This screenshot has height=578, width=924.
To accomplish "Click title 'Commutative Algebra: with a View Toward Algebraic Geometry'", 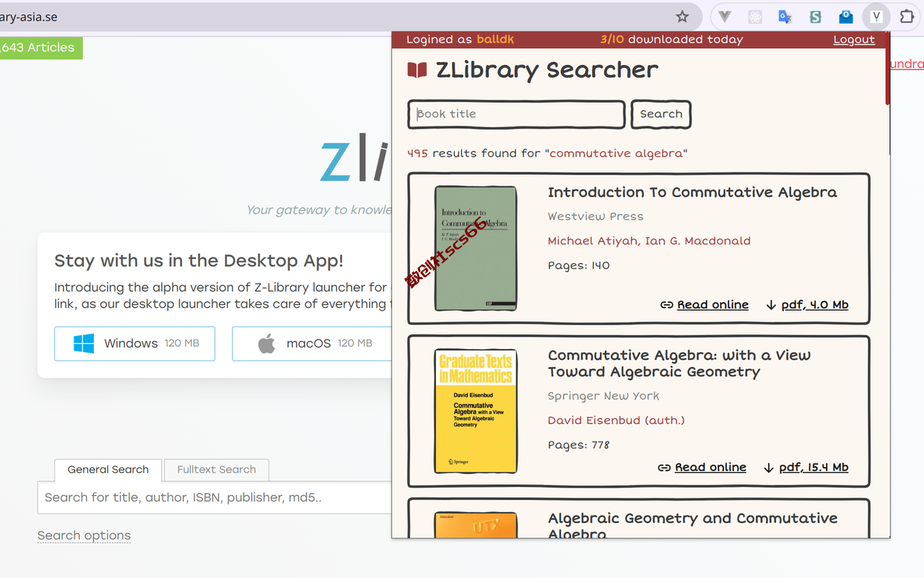I will tap(679, 363).
